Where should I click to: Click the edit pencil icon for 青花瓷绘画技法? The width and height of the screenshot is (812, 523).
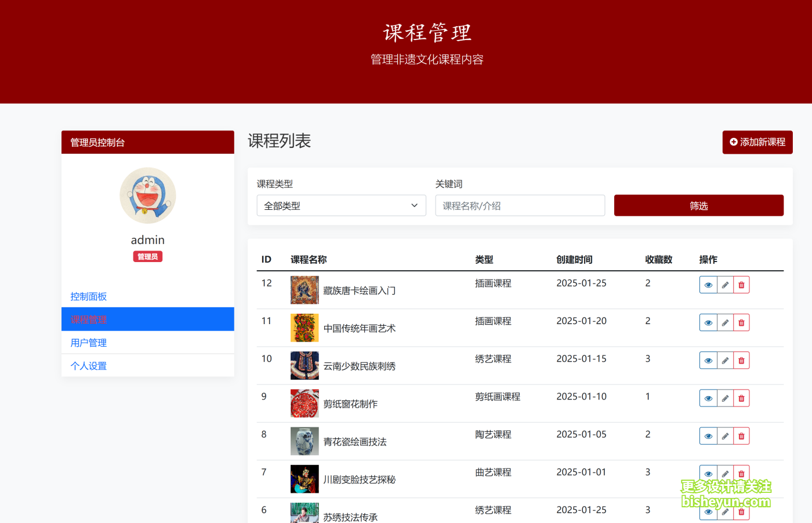(724, 435)
